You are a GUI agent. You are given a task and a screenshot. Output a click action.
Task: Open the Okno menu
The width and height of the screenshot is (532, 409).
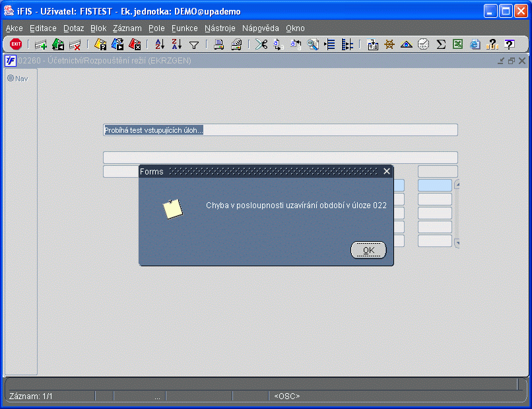click(295, 28)
